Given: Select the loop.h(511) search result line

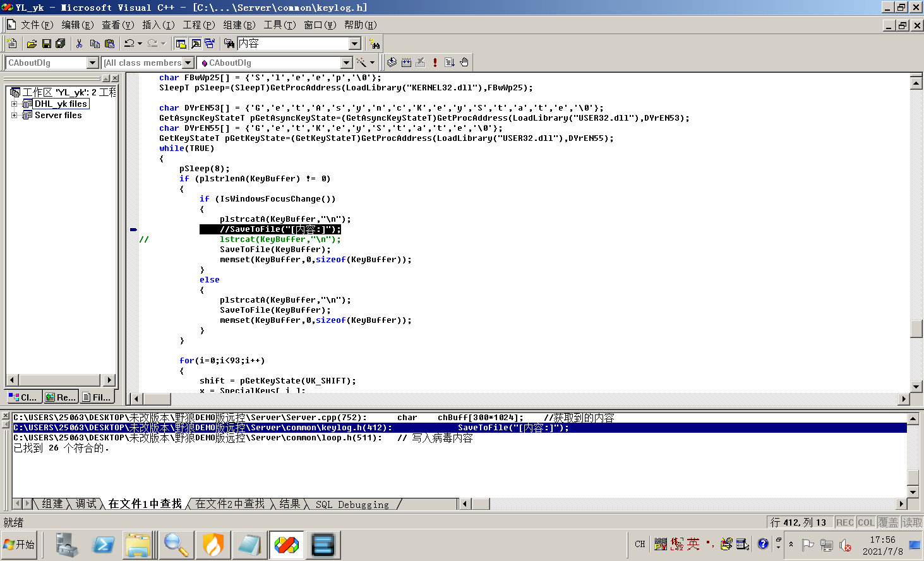Looking at the screenshot, I should (460, 438).
